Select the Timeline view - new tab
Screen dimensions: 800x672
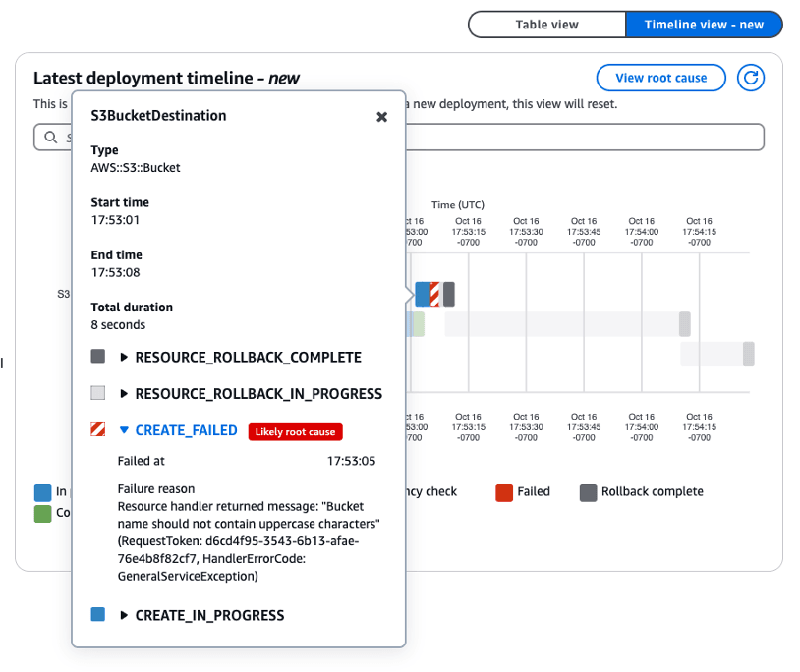click(704, 24)
